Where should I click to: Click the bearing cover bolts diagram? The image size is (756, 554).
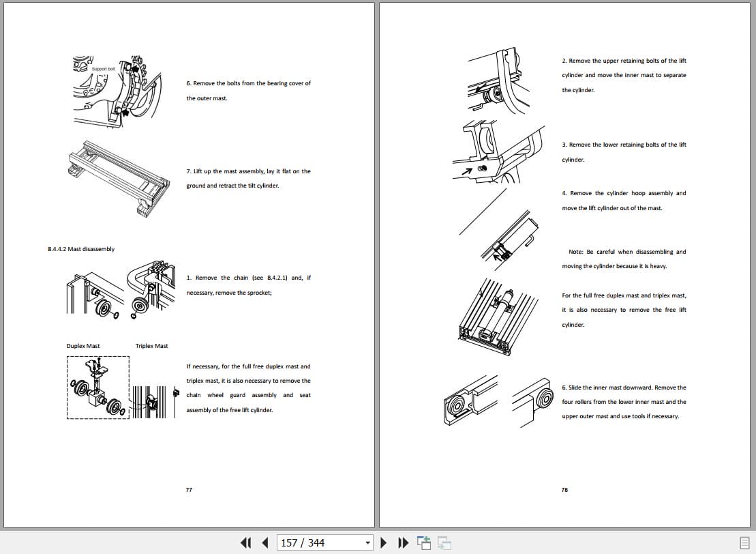[118, 91]
